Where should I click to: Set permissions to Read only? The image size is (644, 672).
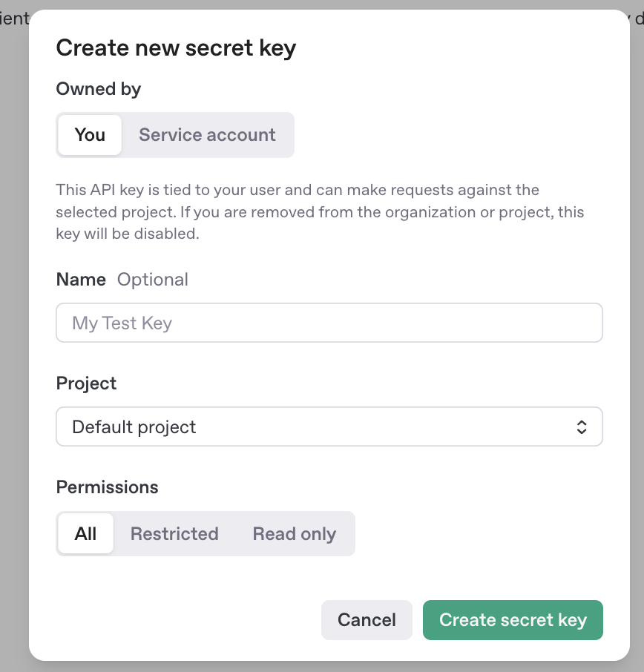pyautogui.click(x=294, y=534)
